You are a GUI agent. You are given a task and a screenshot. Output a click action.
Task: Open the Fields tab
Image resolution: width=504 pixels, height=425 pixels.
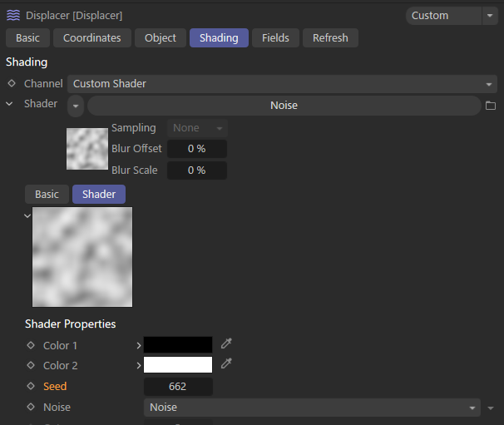click(x=275, y=38)
